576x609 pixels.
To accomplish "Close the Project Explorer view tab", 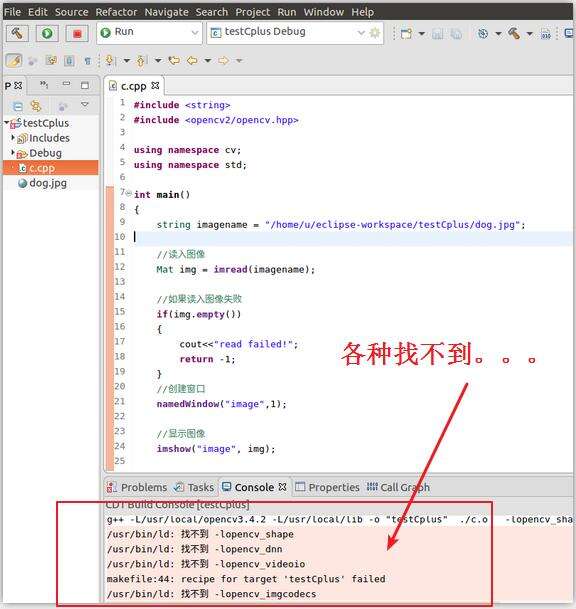I will click(18, 85).
